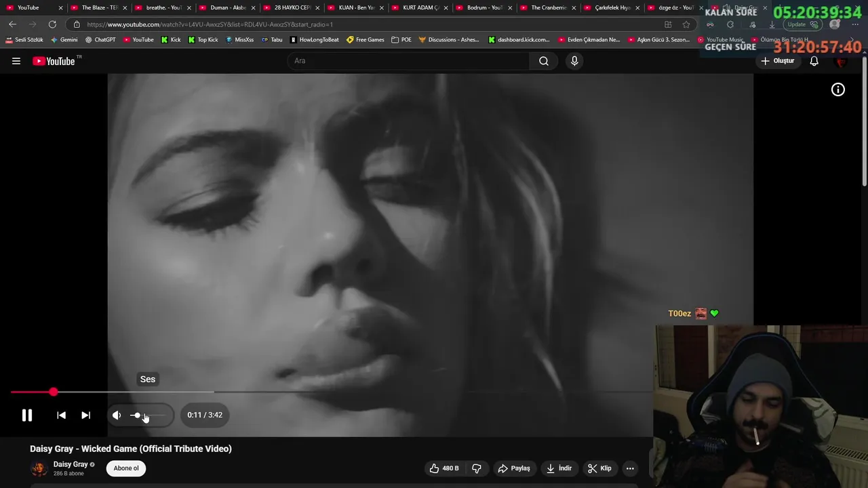Close The Blaze tab
868x488 pixels.
(125, 7)
